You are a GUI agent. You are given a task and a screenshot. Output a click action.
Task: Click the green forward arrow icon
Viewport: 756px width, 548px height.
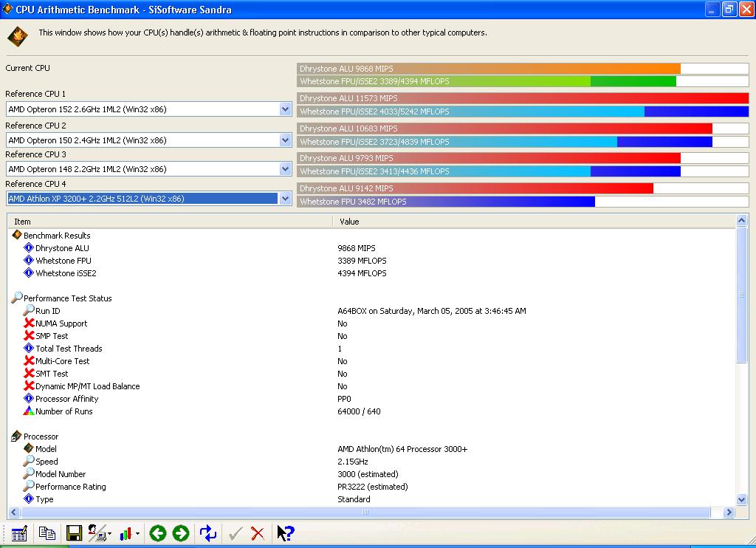point(181,533)
